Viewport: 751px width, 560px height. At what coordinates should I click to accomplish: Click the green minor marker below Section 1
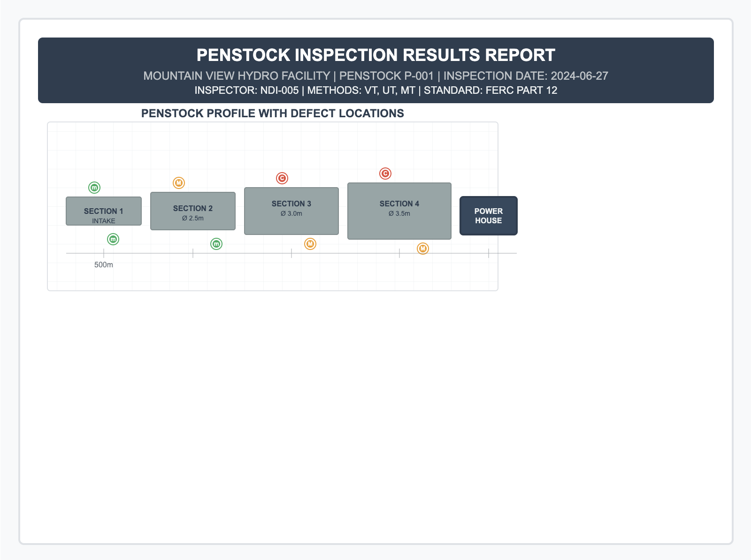(x=113, y=239)
